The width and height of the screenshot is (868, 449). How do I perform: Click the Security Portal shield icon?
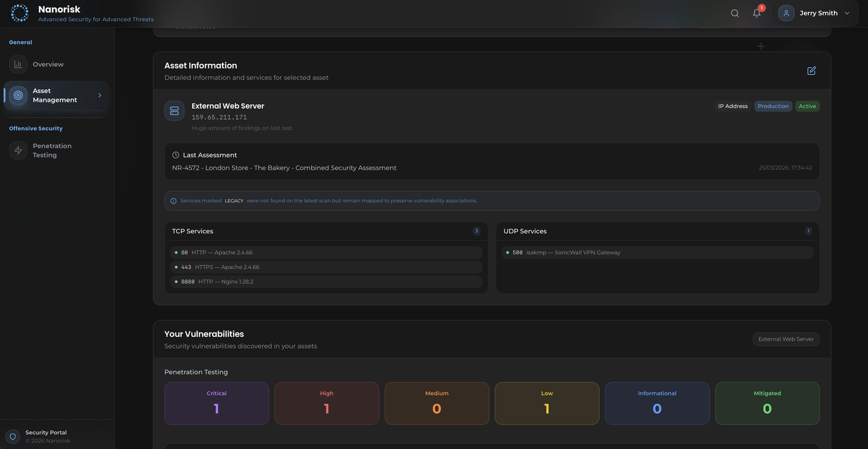coord(13,436)
